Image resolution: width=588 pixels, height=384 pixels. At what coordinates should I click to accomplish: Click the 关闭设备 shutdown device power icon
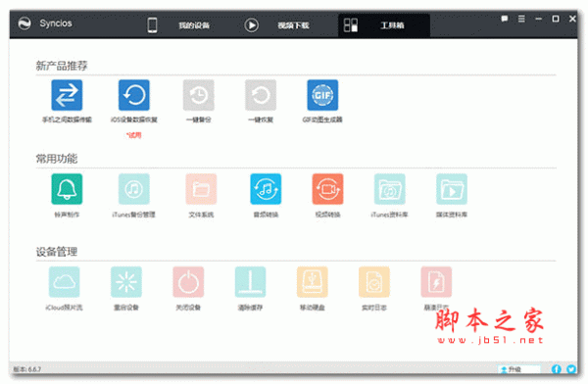pyautogui.click(x=188, y=282)
